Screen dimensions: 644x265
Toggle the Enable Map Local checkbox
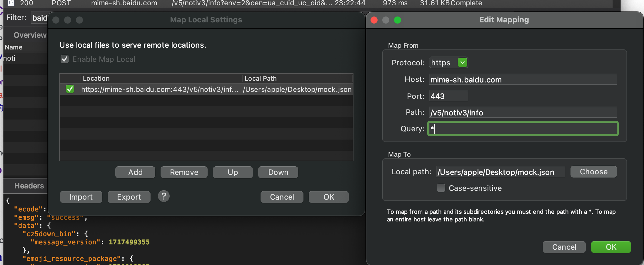coord(65,59)
